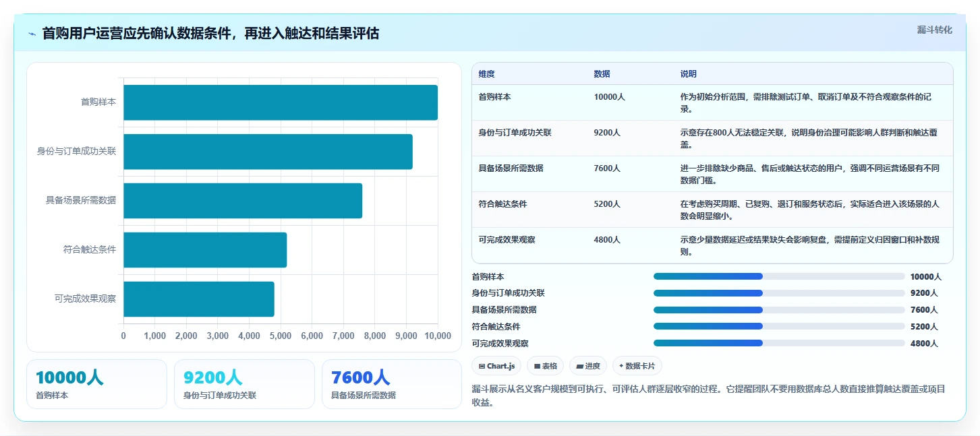Open the 10000人 首购样本 KPI card
Image resolution: width=980 pixels, height=436 pixels.
pyautogui.click(x=96, y=384)
